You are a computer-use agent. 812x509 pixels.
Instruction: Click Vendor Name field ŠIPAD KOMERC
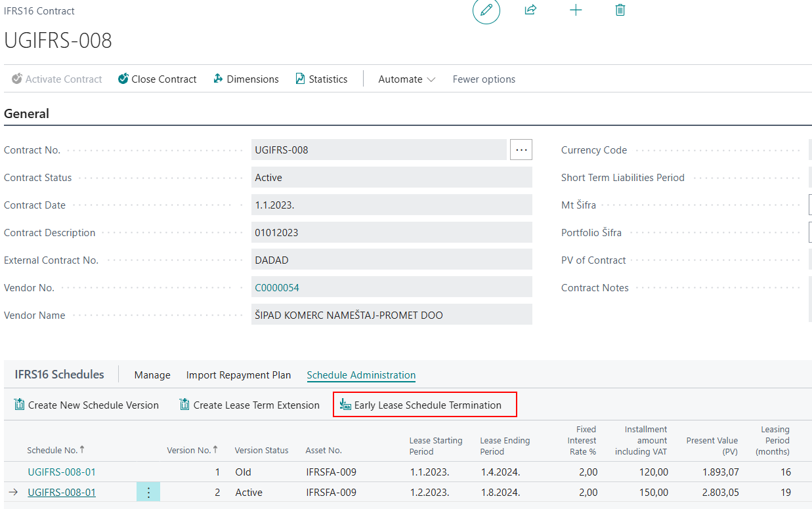click(392, 315)
